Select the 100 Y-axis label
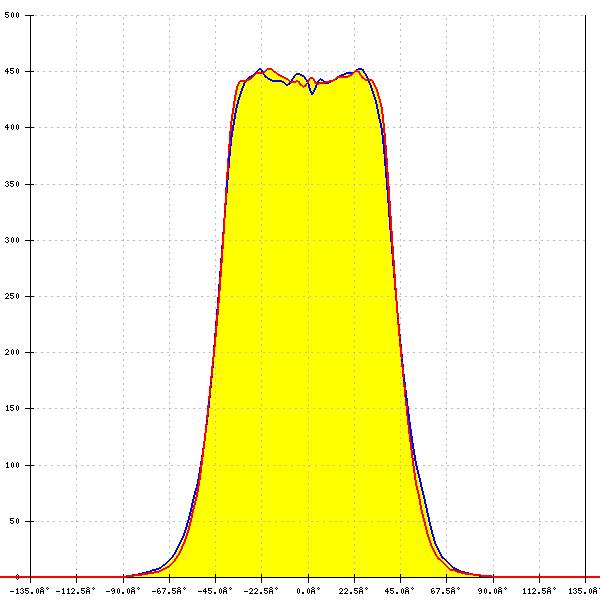 click(13, 465)
